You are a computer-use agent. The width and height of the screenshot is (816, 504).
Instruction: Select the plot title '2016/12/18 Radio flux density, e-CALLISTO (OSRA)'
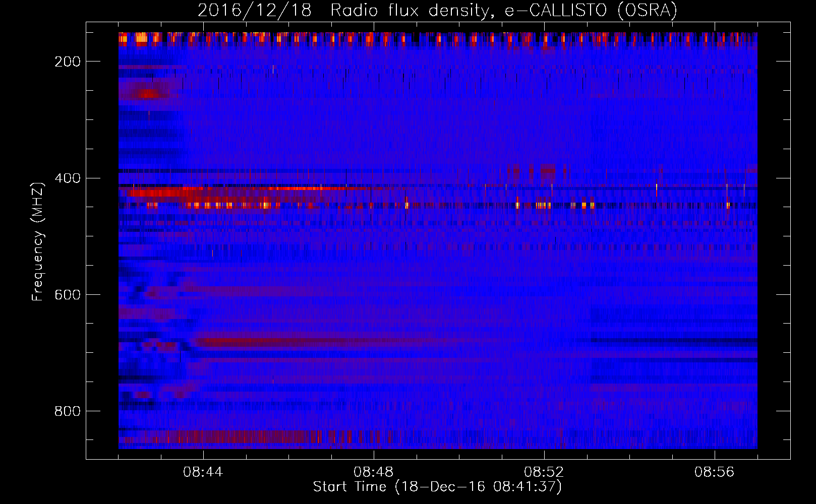tap(437, 11)
